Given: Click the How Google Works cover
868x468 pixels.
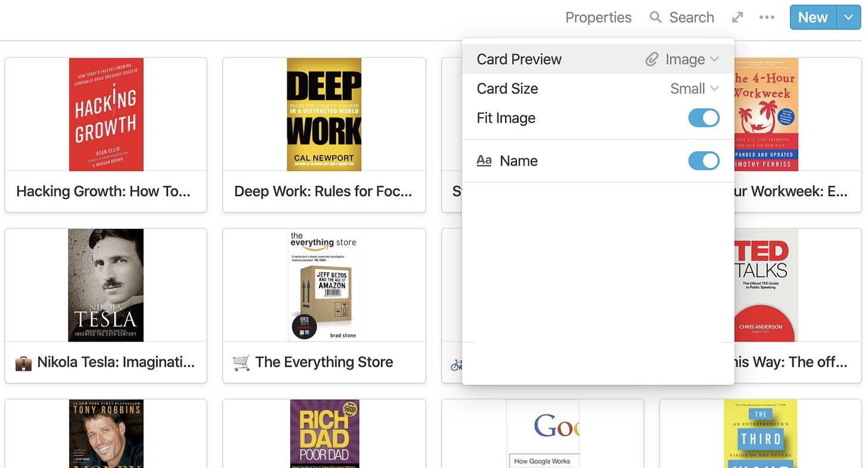Looking at the screenshot, I should (542, 434).
